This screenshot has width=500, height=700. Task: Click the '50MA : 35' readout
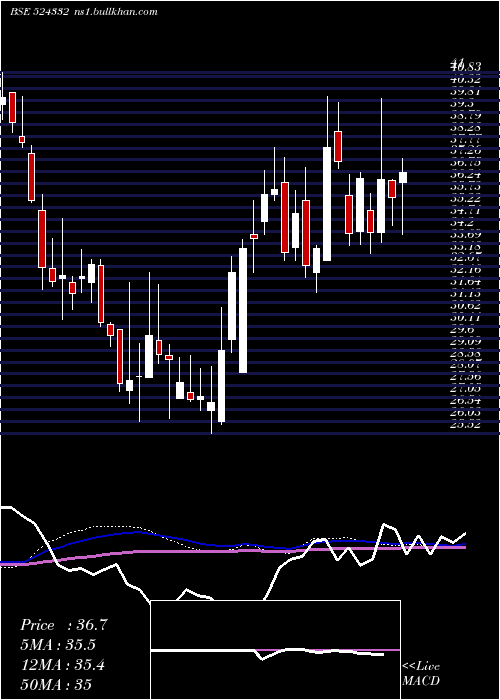tap(56, 684)
